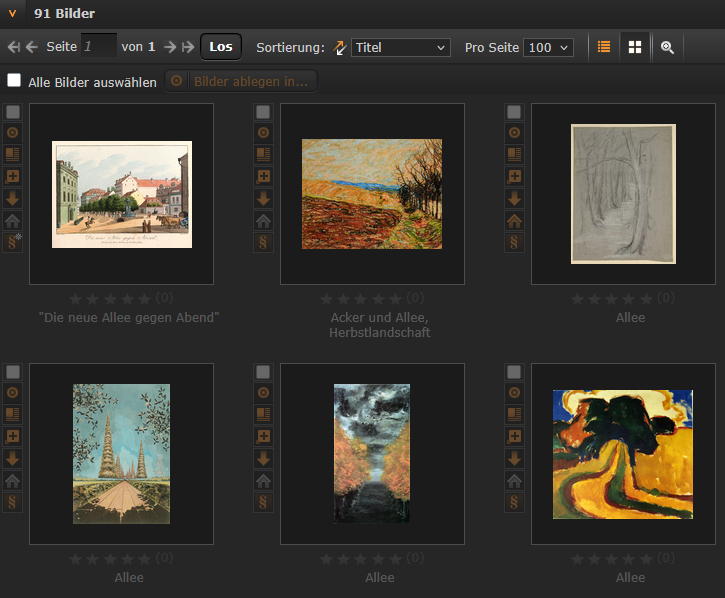Click the plus icon beside 'Die neue Allee gegen Abend'
725x598 pixels.
click(x=12, y=176)
